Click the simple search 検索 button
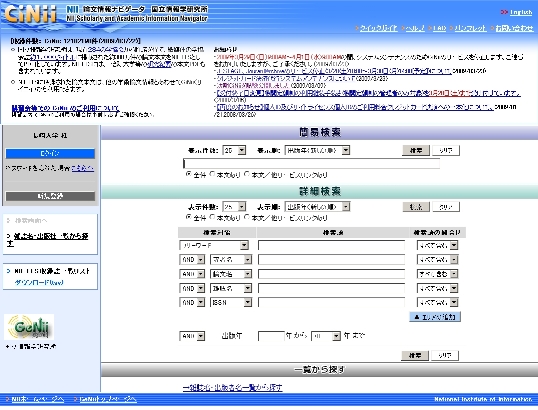 click(416, 150)
